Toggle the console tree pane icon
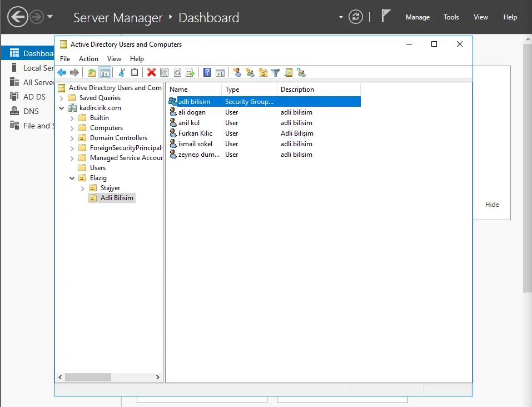 [x=105, y=72]
